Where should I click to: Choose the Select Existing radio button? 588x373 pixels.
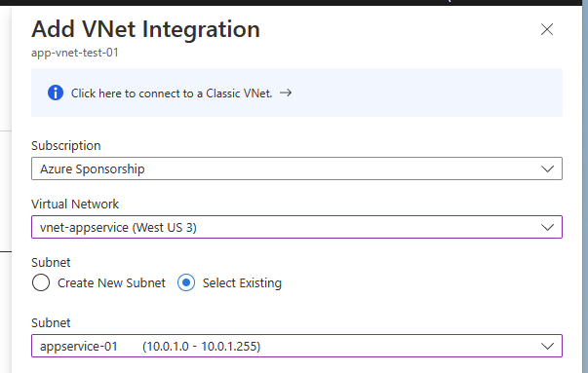tap(186, 282)
